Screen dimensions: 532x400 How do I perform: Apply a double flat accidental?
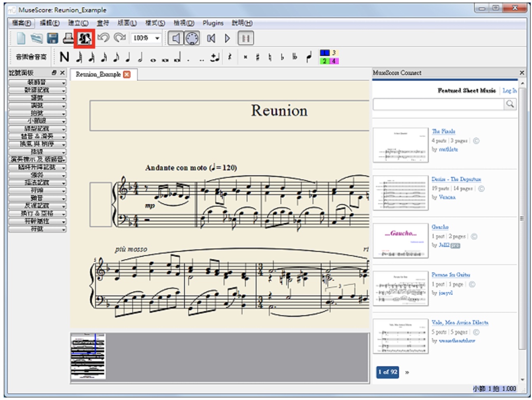tap(295, 57)
